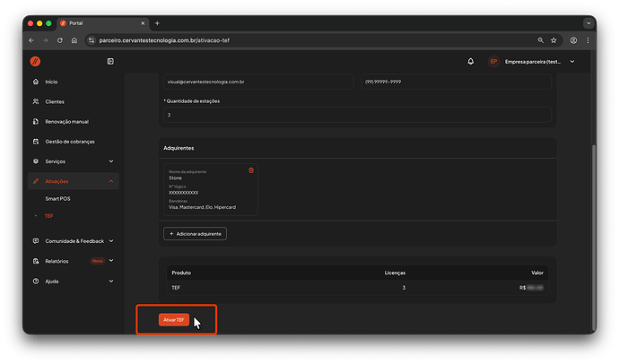Go to Clientes in sidebar
This screenshot has width=619, height=364.
pyautogui.click(x=54, y=101)
